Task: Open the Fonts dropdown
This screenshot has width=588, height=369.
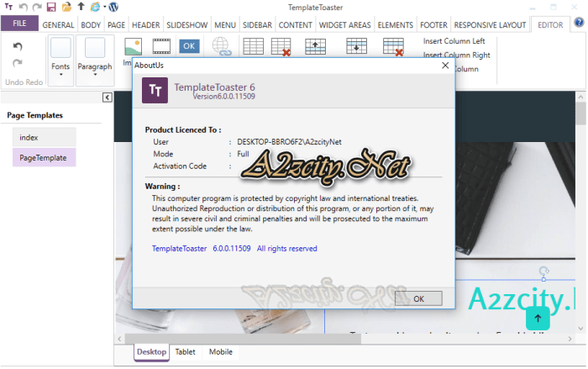Action: coord(60,61)
